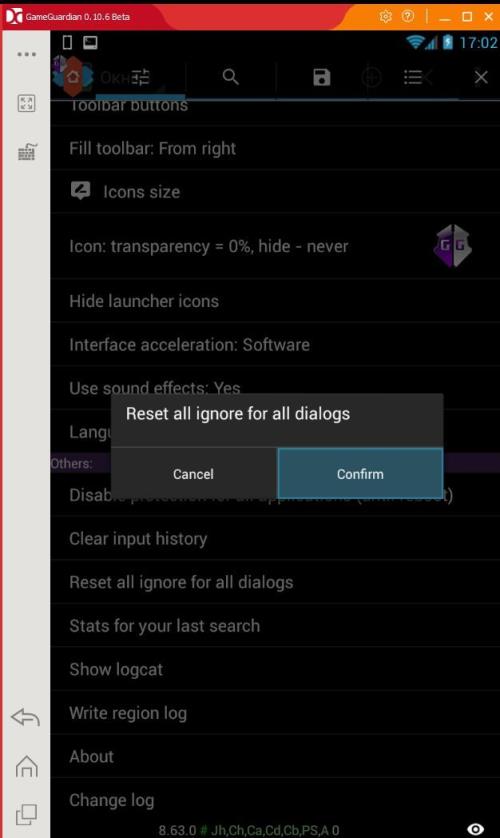Close the GameGuardian overlay with X icon
Image resolution: width=500 pixels, height=838 pixels.
481,77
